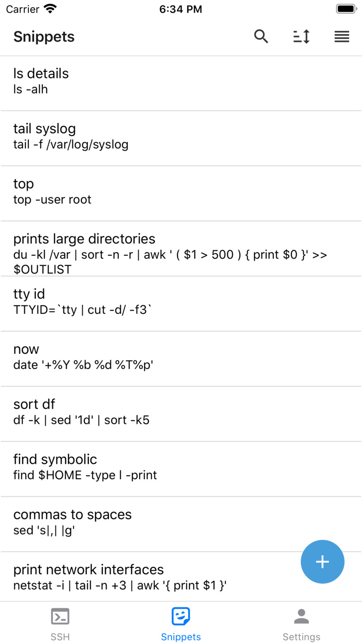Tap the Settings person icon
The image size is (362, 644).
point(301,616)
